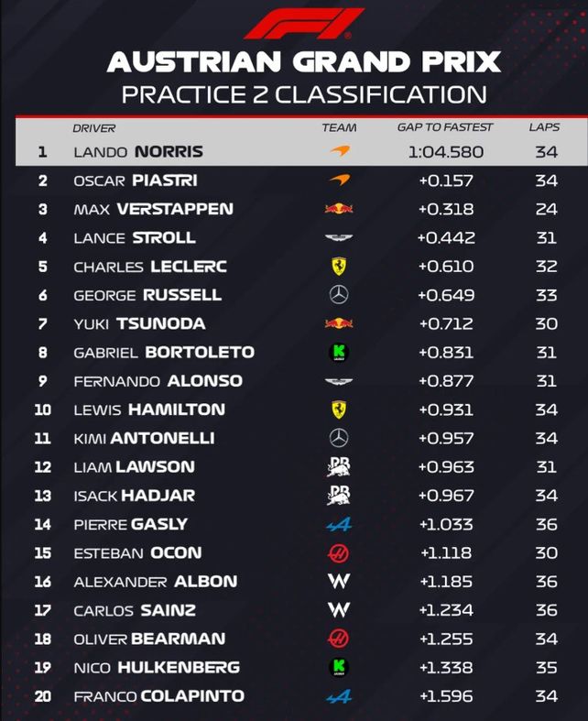Image resolution: width=588 pixels, height=721 pixels.
Task: Open Lewis Hamilton driver name
Action: (x=148, y=410)
